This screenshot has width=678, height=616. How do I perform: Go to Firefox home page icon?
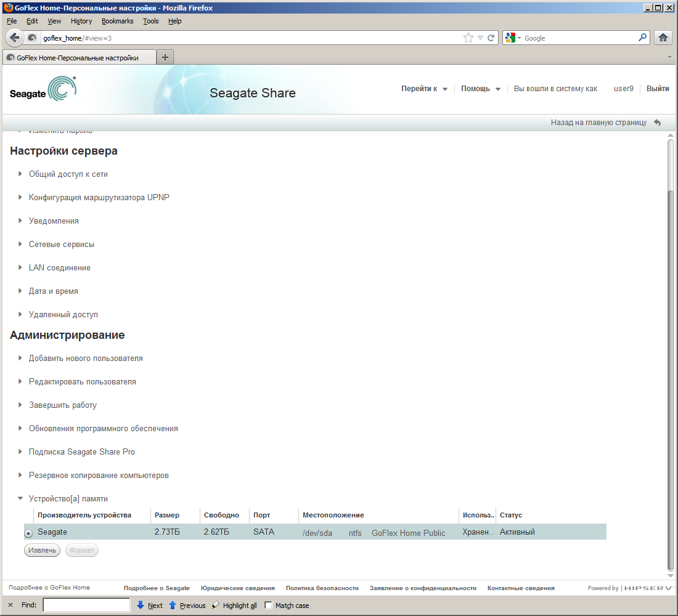tap(663, 38)
